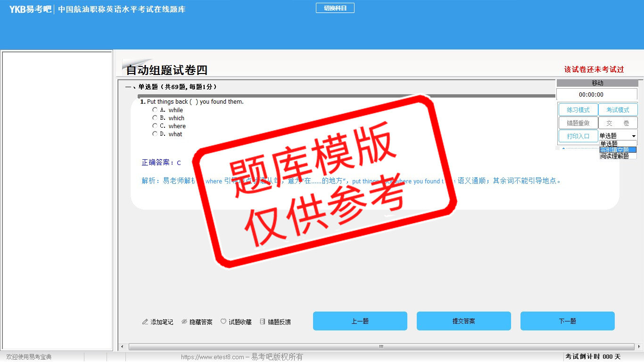This screenshot has height=362, width=644.
Task: Select answer option B. which
Action: click(155, 118)
